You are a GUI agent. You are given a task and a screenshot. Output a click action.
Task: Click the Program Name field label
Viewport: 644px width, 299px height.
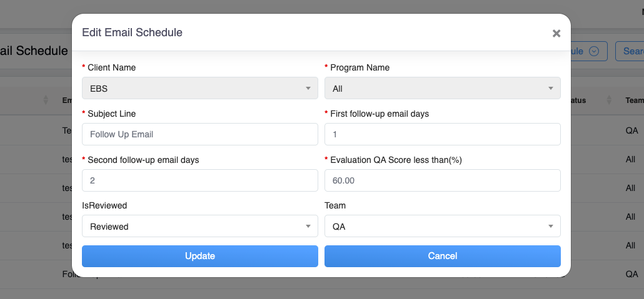pyautogui.click(x=360, y=67)
